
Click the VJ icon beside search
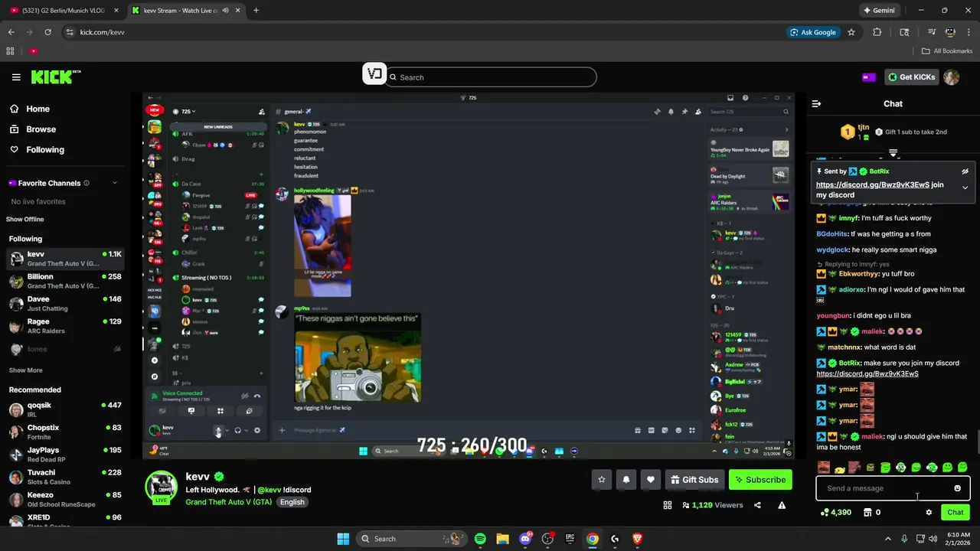point(374,74)
